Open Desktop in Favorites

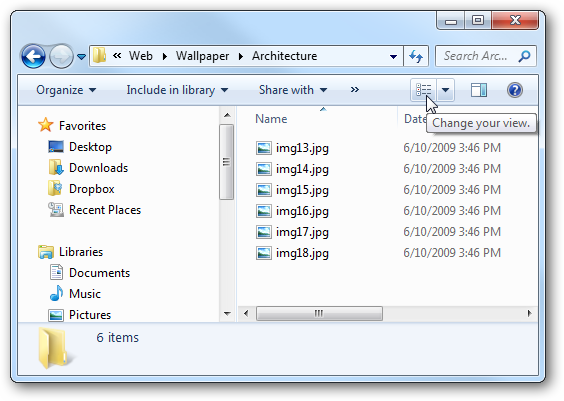90,147
